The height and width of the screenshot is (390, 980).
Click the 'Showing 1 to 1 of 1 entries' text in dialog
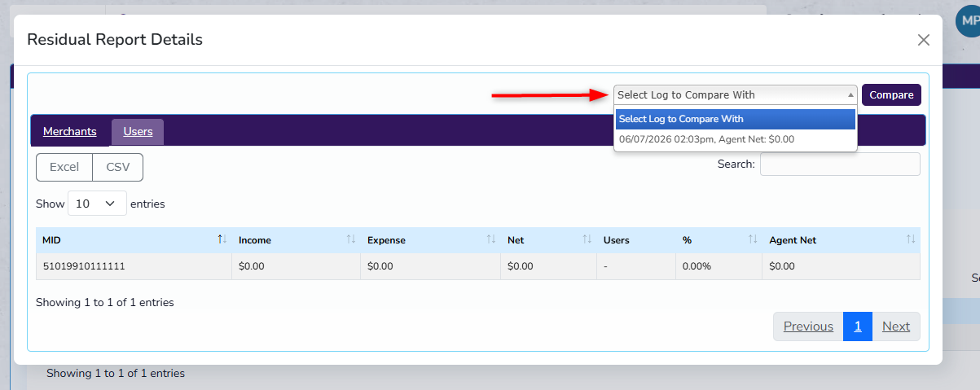point(105,302)
